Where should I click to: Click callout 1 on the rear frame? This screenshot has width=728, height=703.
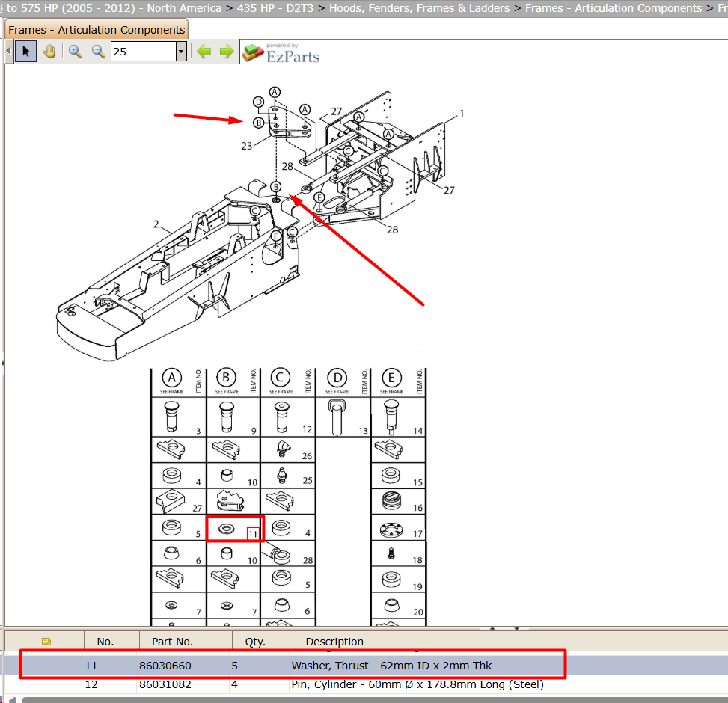(462, 114)
